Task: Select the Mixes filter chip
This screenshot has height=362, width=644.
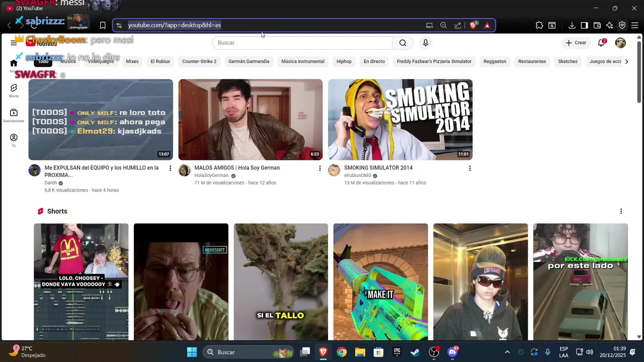Action: (x=132, y=61)
